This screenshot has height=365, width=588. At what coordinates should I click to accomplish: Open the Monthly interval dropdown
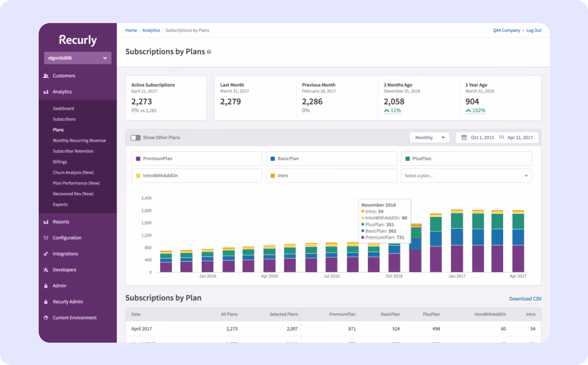click(429, 137)
